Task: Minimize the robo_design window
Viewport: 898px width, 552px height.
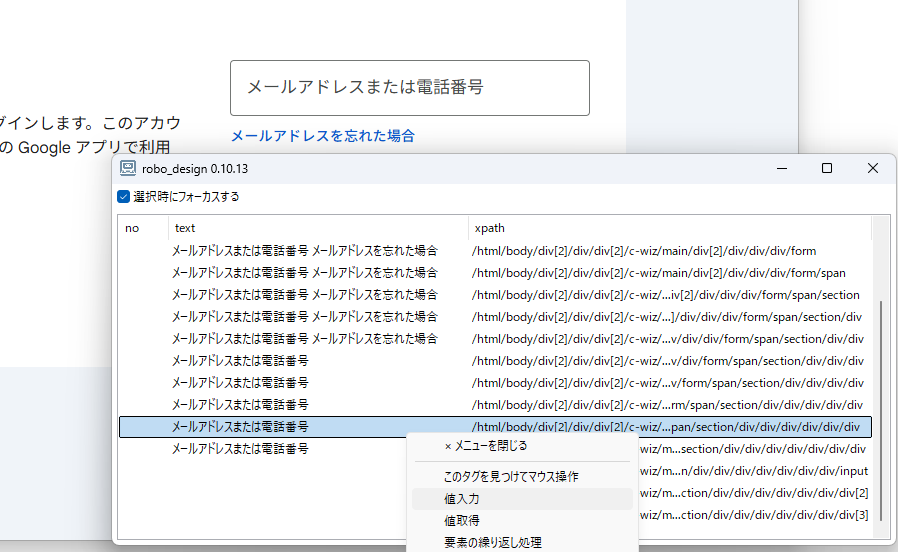Action: [x=780, y=169]
